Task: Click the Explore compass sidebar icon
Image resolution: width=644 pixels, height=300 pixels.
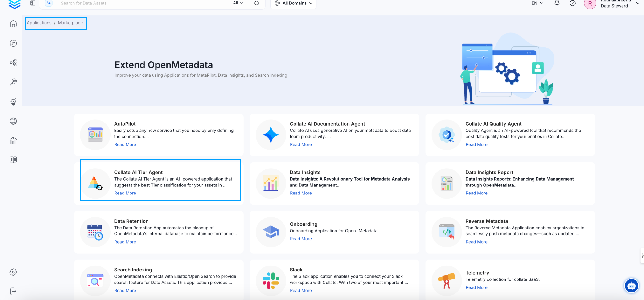Action: point(13,43)
